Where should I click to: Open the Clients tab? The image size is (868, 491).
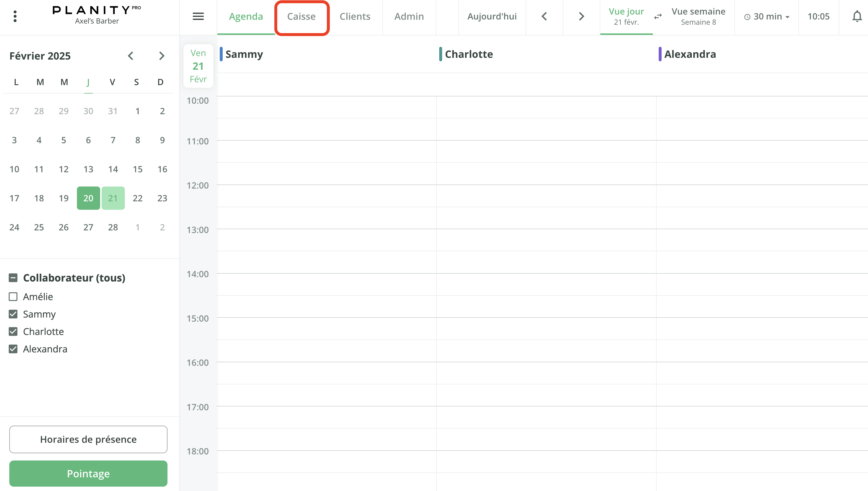coord(355,17)
